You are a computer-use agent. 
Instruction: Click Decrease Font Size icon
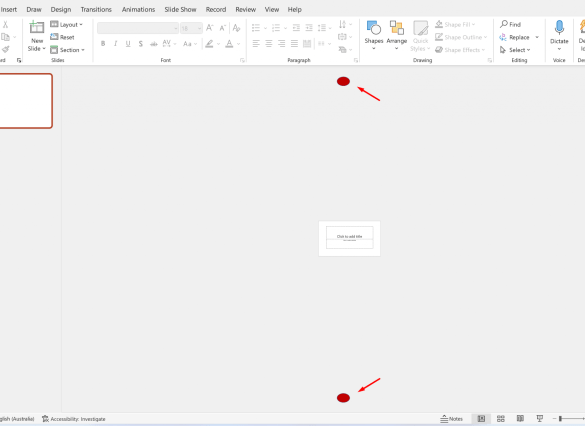click(x=223, y=28)
